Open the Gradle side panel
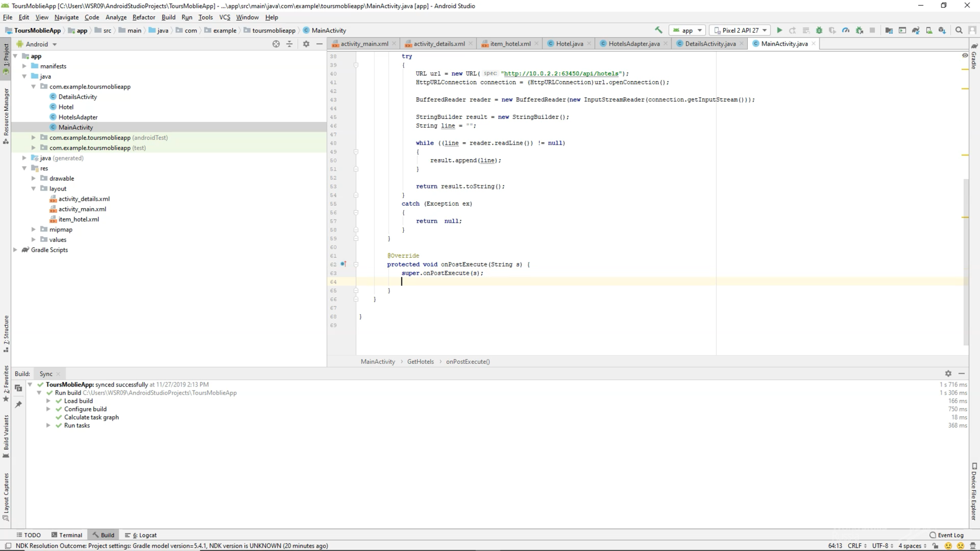 (974, 57)
